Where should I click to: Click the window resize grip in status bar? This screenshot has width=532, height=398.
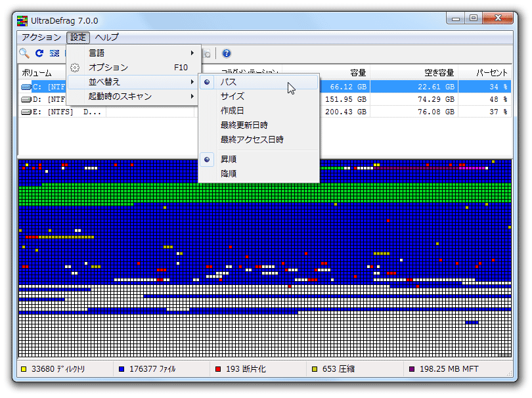coord(509,373)
